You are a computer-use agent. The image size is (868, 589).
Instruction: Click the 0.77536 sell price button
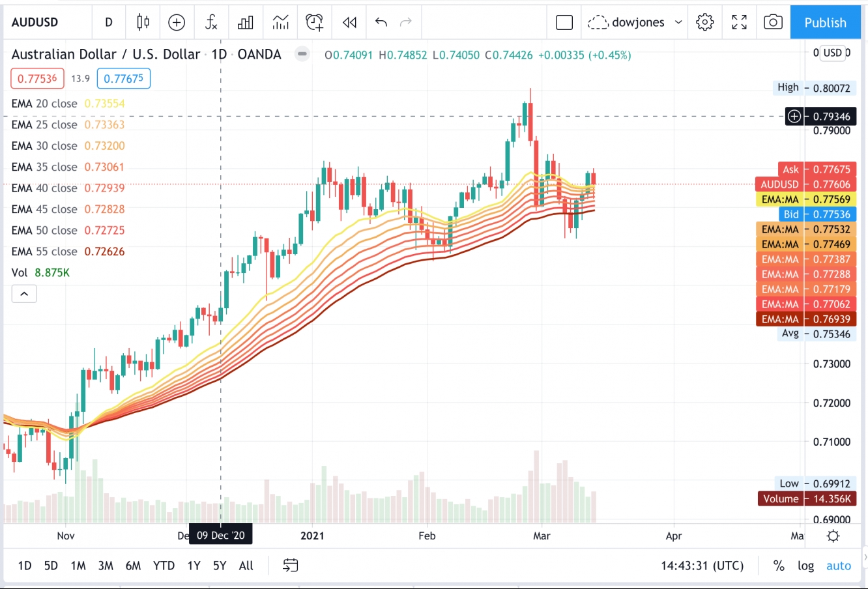[x=37, y=78]
